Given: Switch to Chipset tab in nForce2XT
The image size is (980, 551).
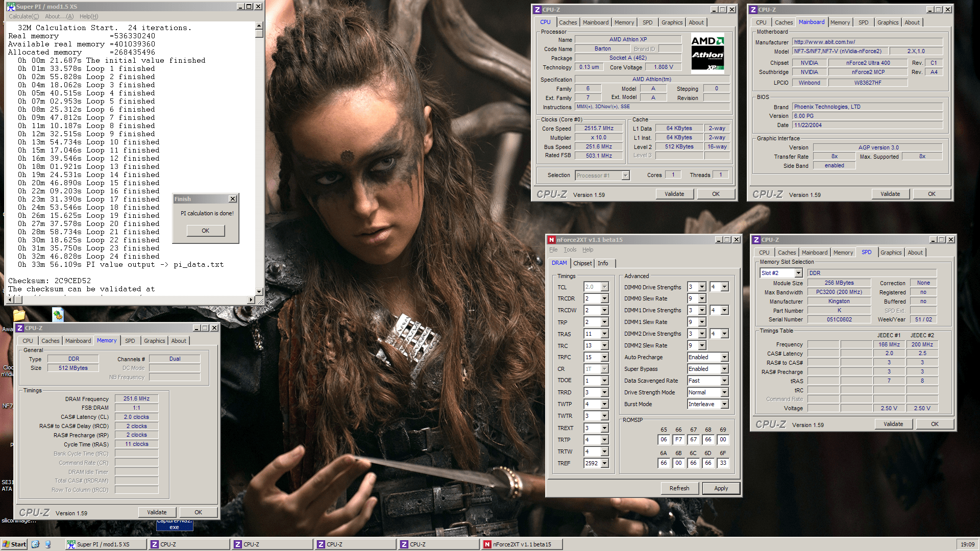Looking at the screenshot, I should (582, 263).
